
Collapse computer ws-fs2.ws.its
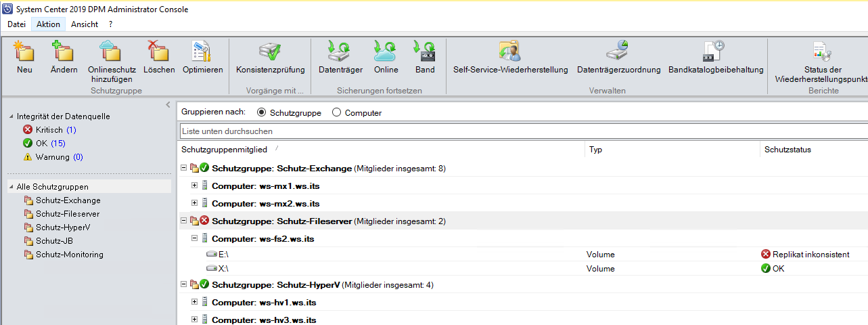click(x=194, y=238)
